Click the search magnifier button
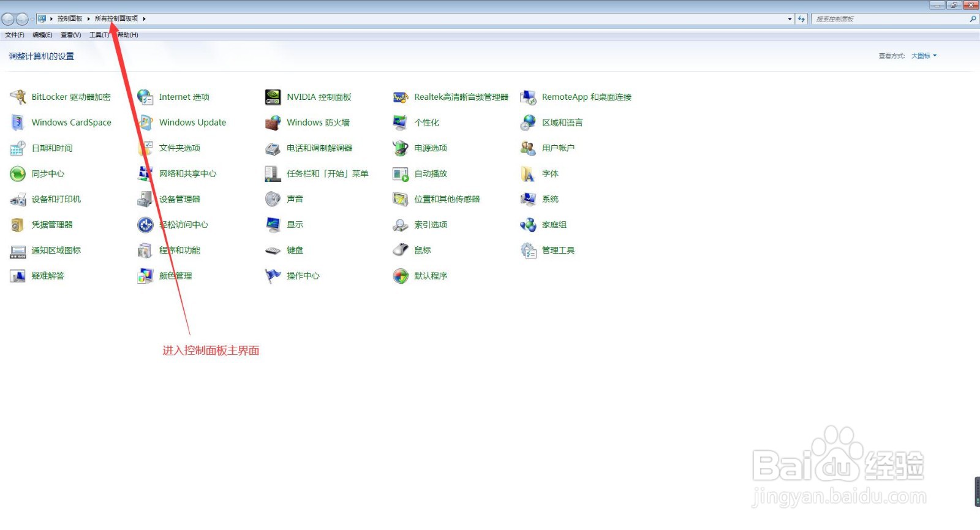The width and height of the screenshot is (980, 530). point(973,19)
